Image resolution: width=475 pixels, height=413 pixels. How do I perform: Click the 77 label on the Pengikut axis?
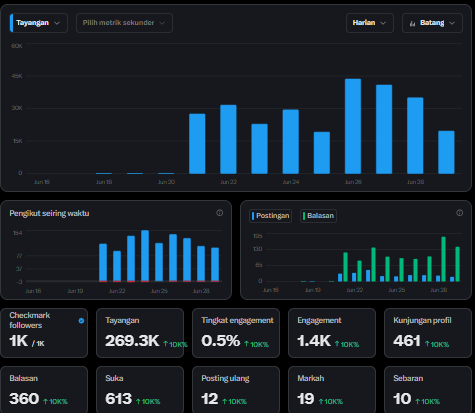pyautogui.click(x=19, y=256)
